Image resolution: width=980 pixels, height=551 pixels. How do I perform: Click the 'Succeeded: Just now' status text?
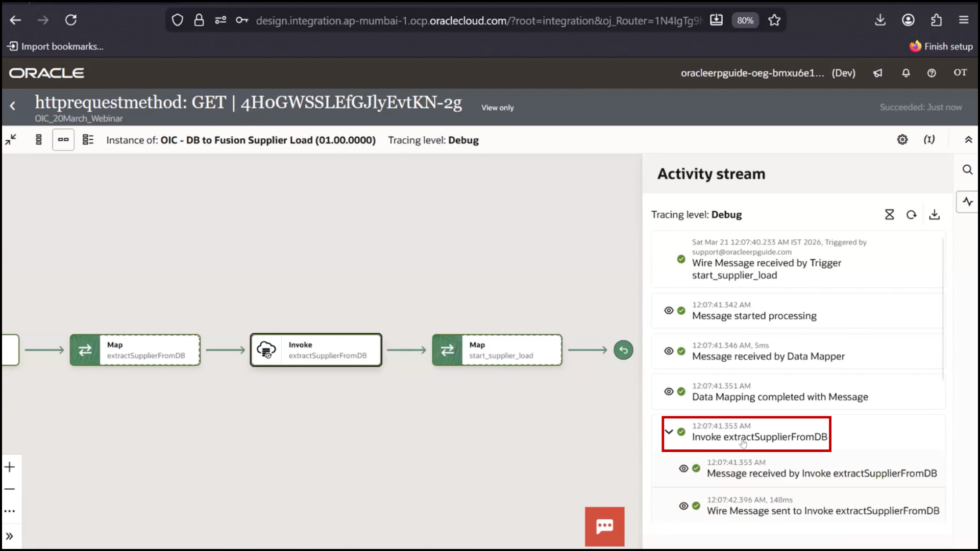(921, 107)
